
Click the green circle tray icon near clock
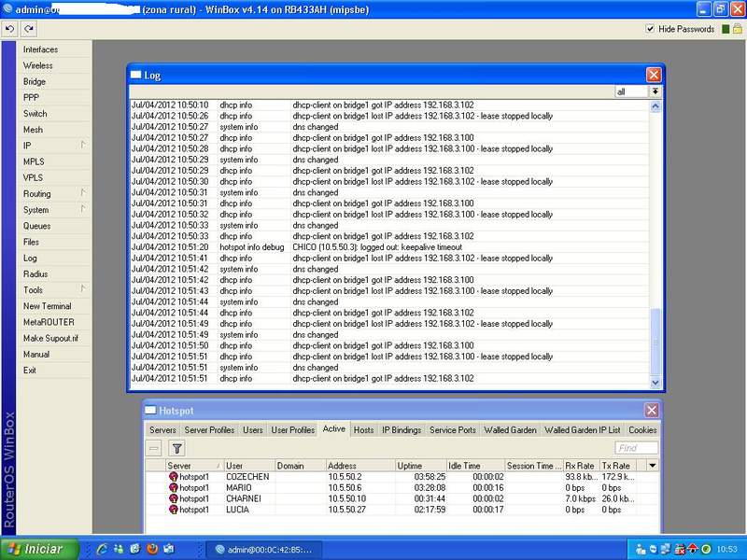pos(706,549)
